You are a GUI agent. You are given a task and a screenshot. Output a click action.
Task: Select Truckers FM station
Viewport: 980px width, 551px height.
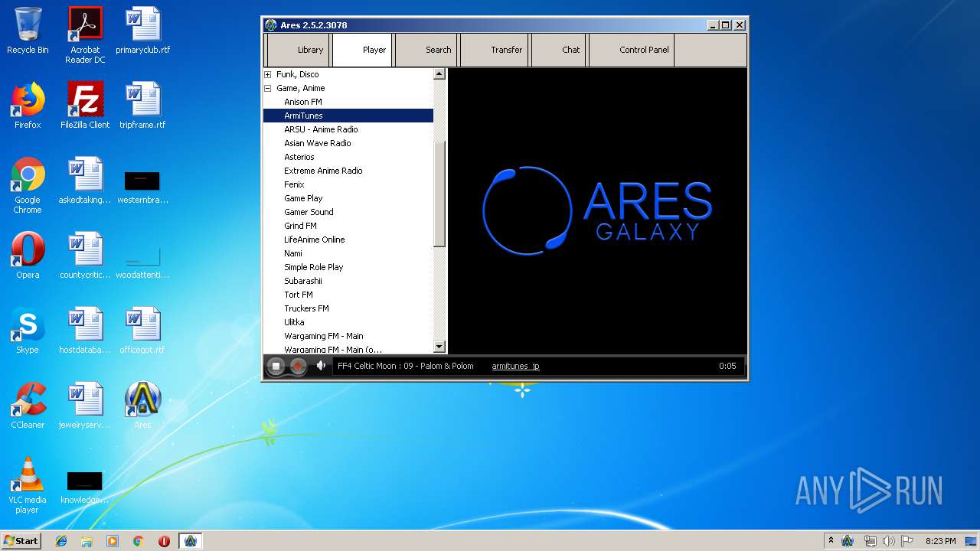click(306, 308)
